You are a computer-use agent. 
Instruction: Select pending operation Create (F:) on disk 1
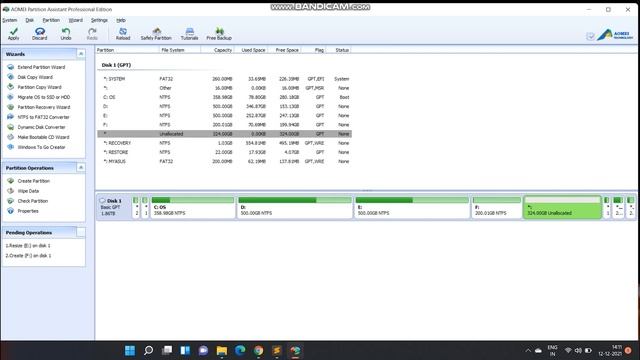(x=28, y=256)
